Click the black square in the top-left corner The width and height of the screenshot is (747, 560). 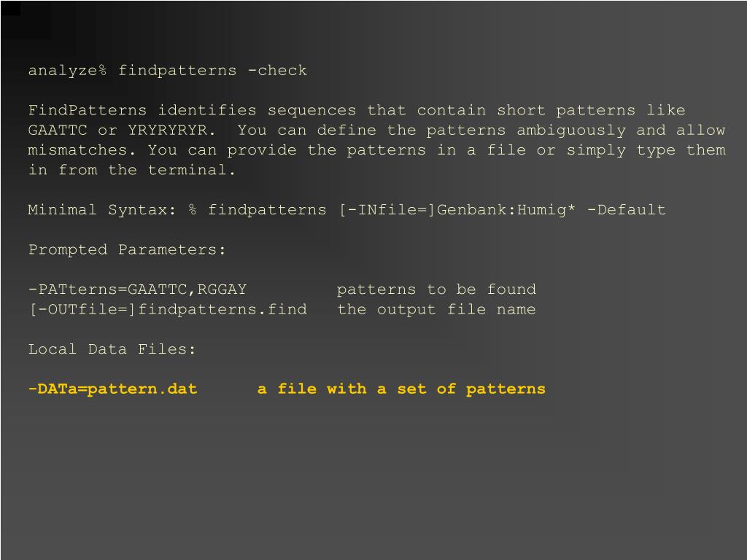point(10,8)
